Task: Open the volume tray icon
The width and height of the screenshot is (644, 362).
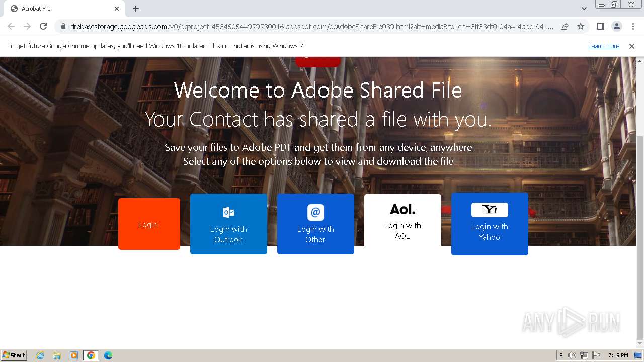Action: (x=572, y=355)
